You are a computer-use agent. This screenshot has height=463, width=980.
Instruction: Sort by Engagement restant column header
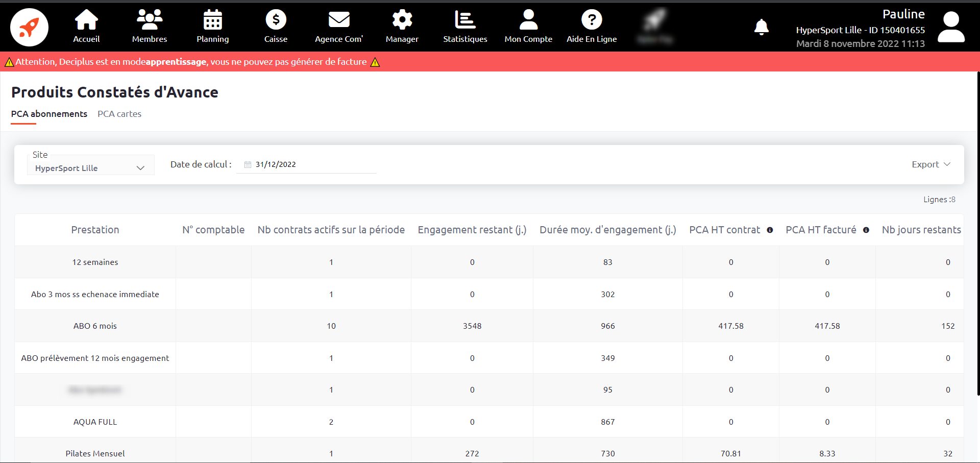click(x=472, y=230)
